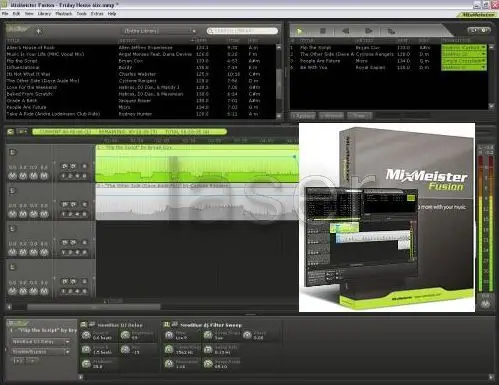This screenshot has height=385, width=499.
Task: Click the plus icon to add library songs
Action: [39, 31]
